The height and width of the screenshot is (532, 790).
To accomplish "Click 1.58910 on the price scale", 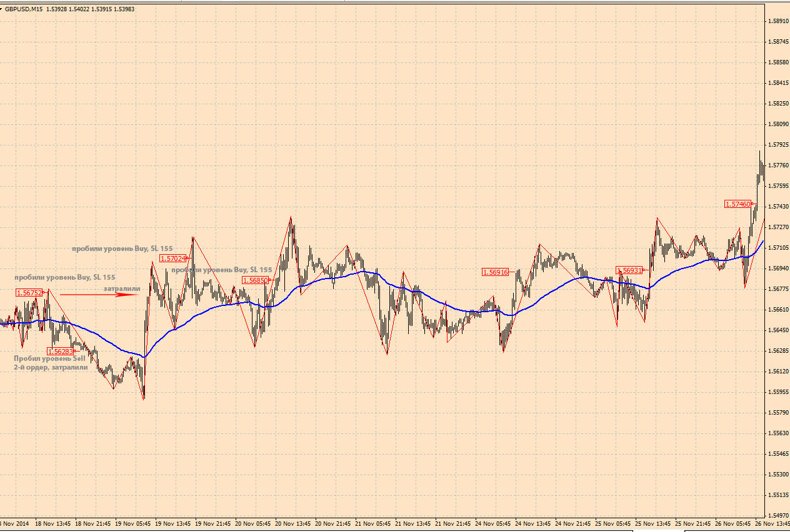I will click(777, 21).
